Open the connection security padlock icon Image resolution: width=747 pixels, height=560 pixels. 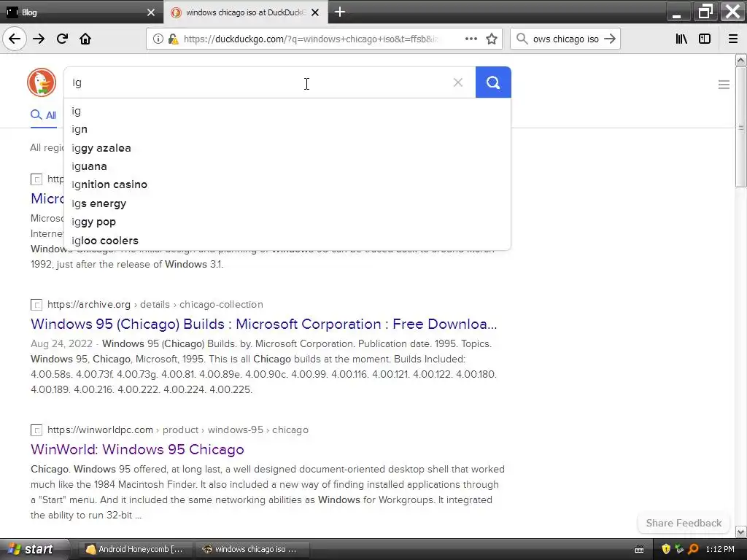tap(174, 39)
